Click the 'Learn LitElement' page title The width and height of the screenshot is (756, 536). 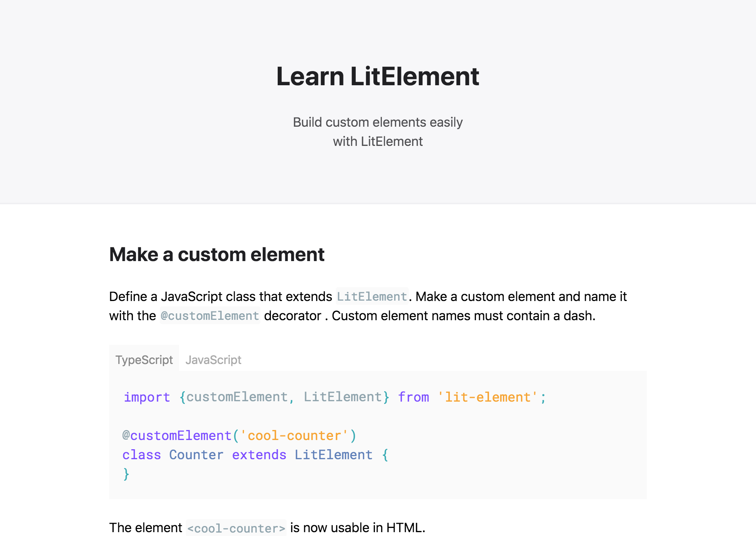378,76
